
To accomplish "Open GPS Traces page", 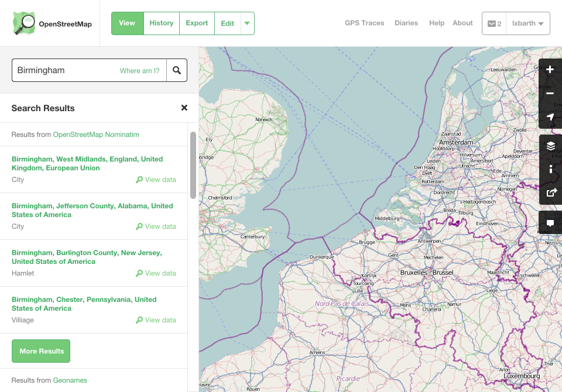I will tap(365, 23).
